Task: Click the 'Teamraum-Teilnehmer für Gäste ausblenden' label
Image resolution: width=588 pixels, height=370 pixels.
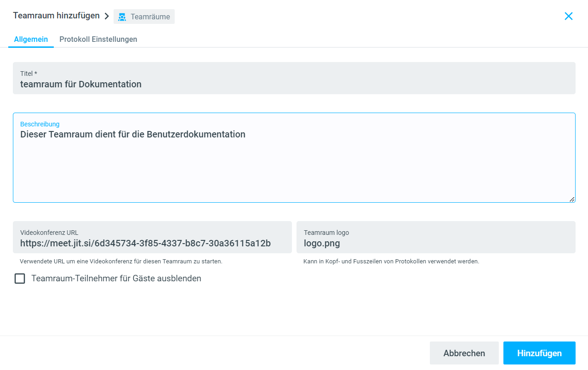Action: [x=116, y=279]
